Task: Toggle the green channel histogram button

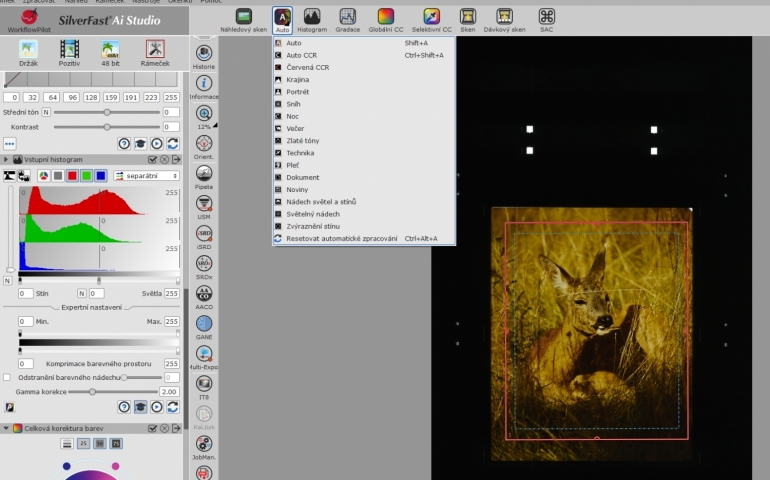Action: click(x=86, y=175)
